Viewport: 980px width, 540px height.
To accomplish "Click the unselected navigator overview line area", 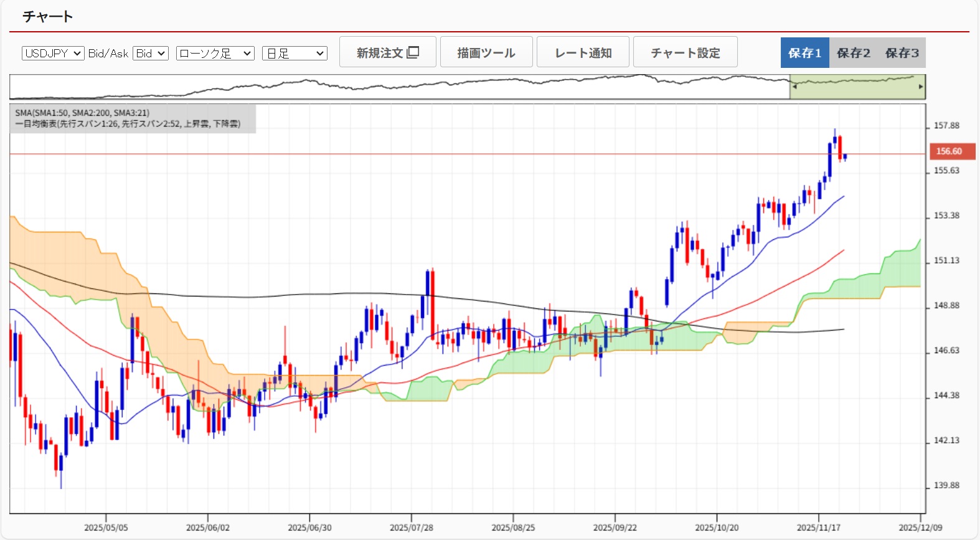I will [x=398, y=87].
